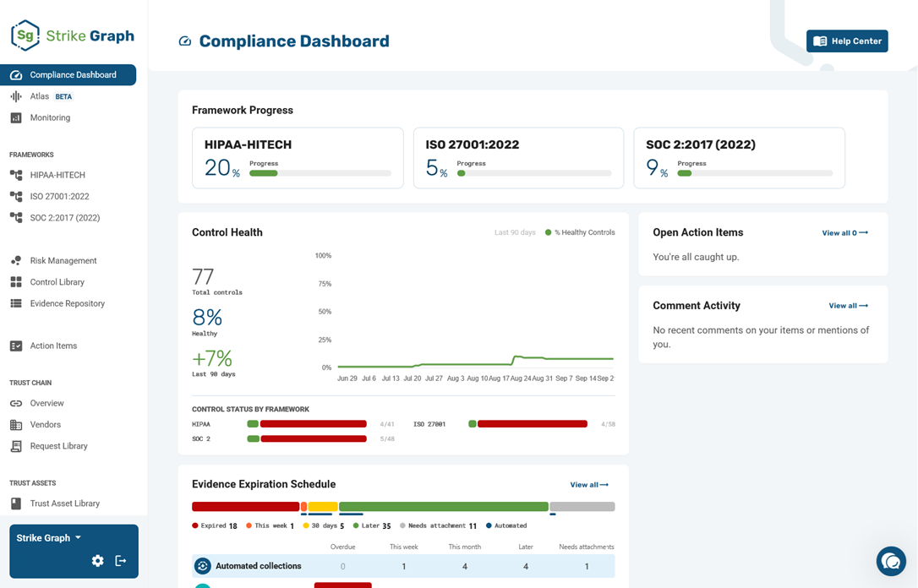Screen dimensions: 918x588
Task: Open Control Library grid icon
Action: click(16, 282)
